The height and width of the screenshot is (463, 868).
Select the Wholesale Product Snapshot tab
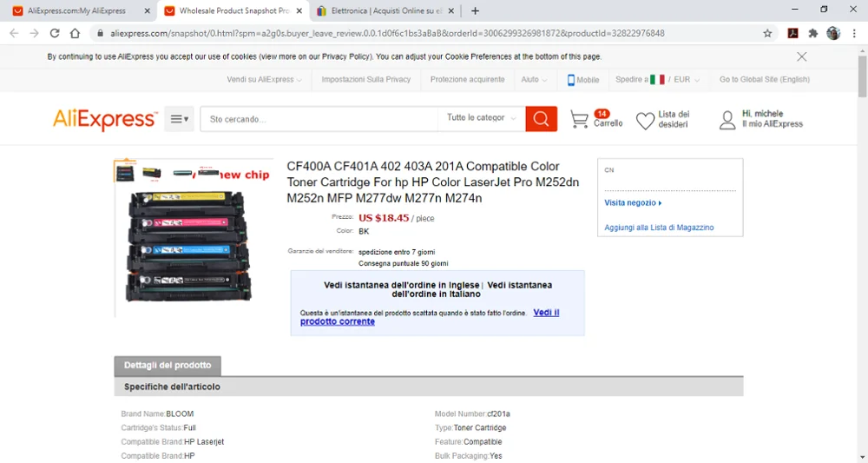[x=233, y=10]
